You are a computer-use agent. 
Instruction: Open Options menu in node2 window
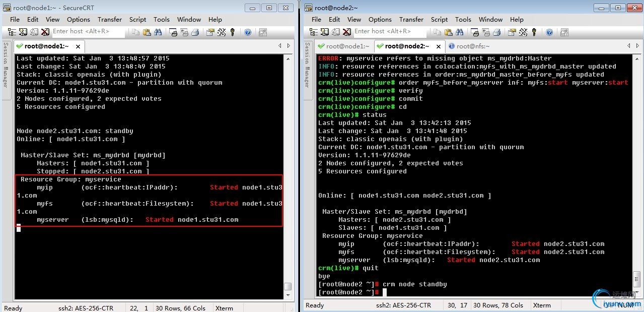click(x=380, y=19)
